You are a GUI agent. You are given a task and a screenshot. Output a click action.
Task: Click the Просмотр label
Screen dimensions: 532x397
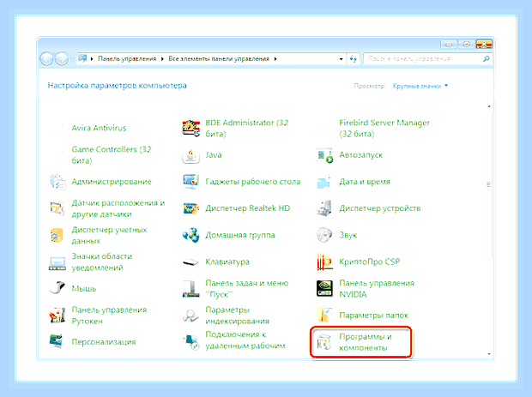coord(370,86)
